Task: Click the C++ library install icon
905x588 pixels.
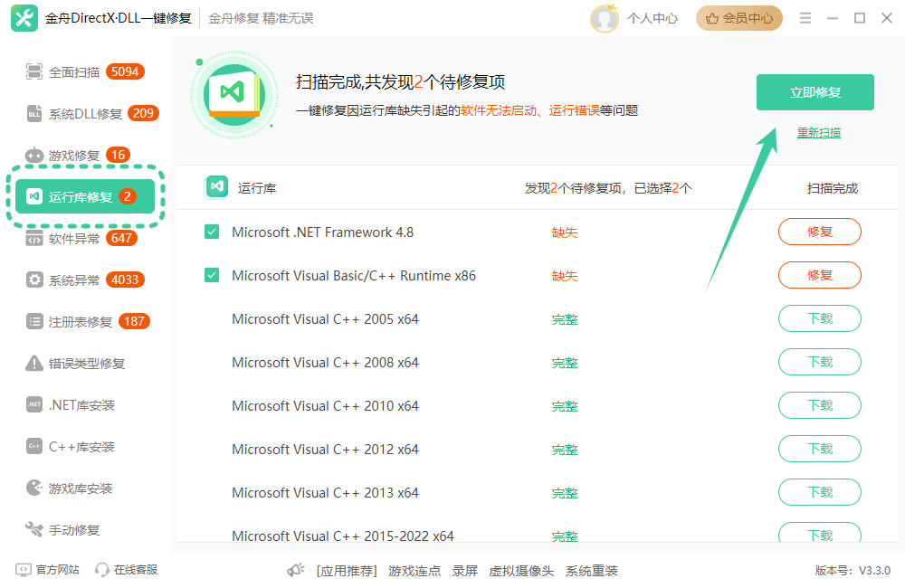Action: [x=34, y=446]
